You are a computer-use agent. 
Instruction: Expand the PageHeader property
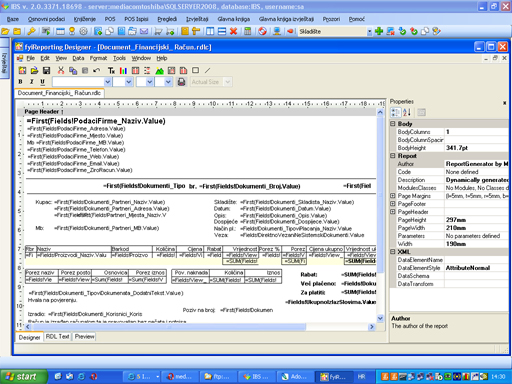click(393, 212)
